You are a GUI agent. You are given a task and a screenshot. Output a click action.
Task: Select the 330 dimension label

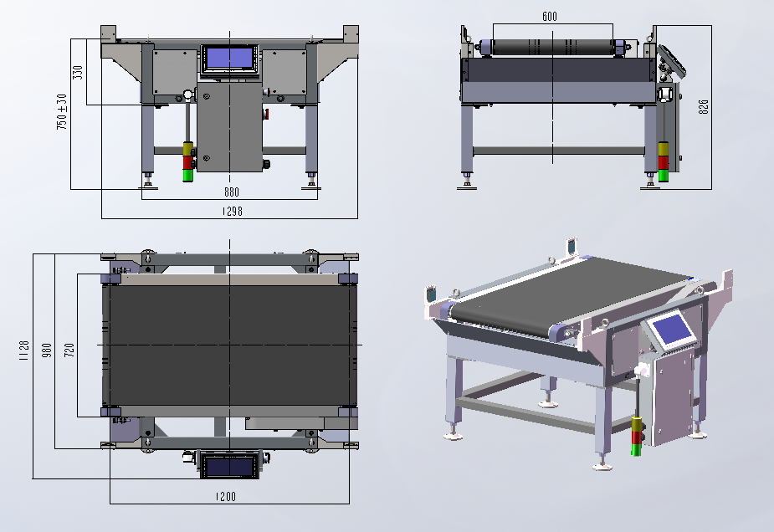click(78, 73)
